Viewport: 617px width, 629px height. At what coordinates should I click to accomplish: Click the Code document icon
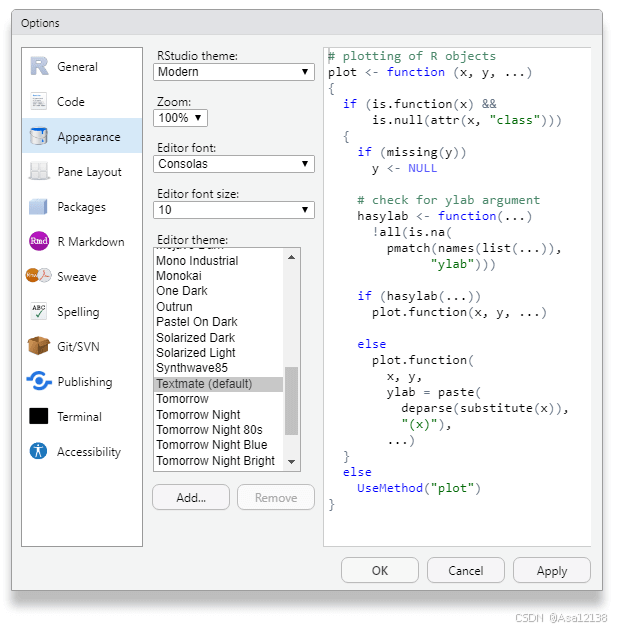39,101
